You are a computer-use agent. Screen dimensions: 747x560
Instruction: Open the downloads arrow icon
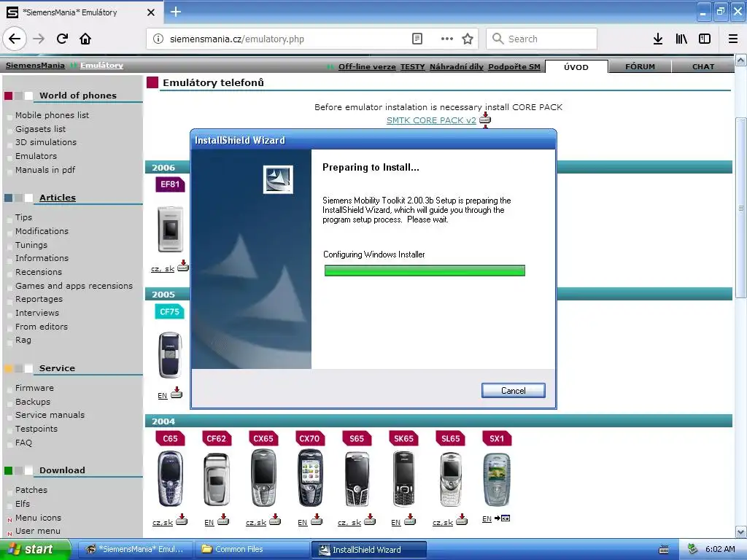click(658, 39)
